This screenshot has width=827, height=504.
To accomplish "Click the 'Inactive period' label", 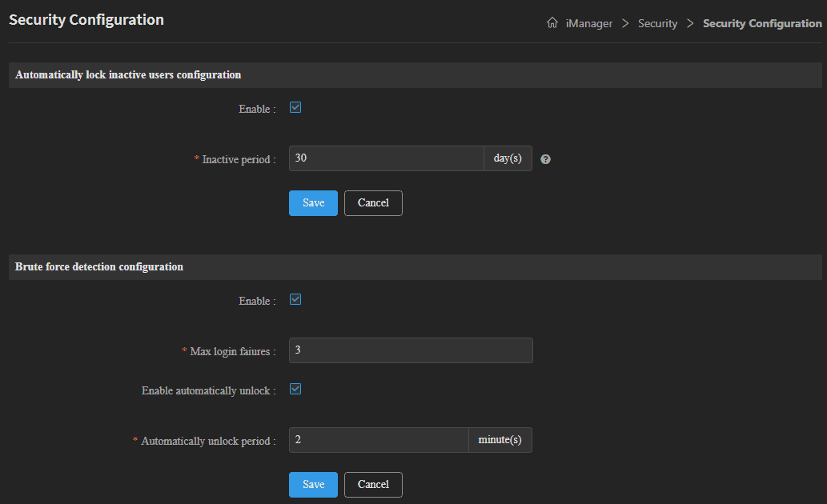I will point(235,159).
